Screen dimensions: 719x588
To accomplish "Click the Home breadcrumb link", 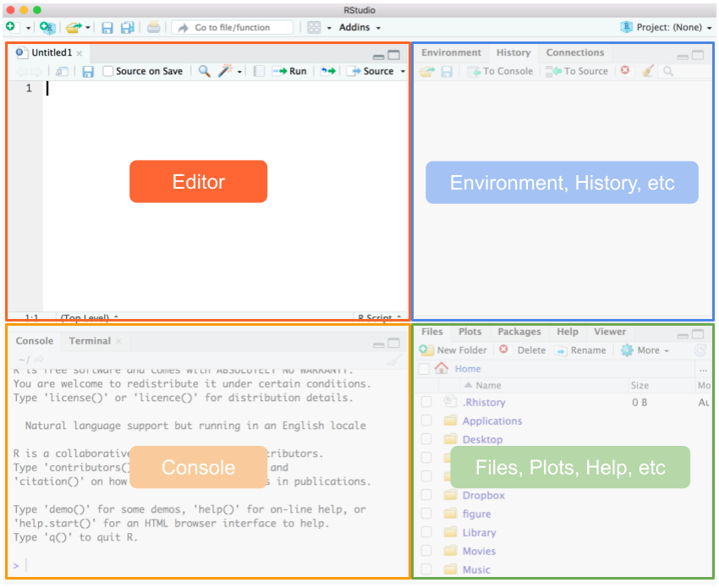I will (x=468, y=369).
